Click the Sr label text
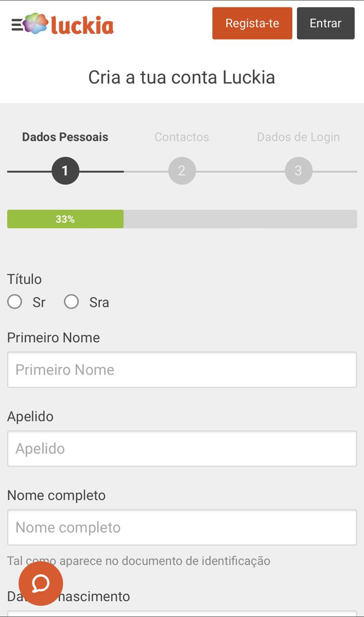 [x=39, y=303]
